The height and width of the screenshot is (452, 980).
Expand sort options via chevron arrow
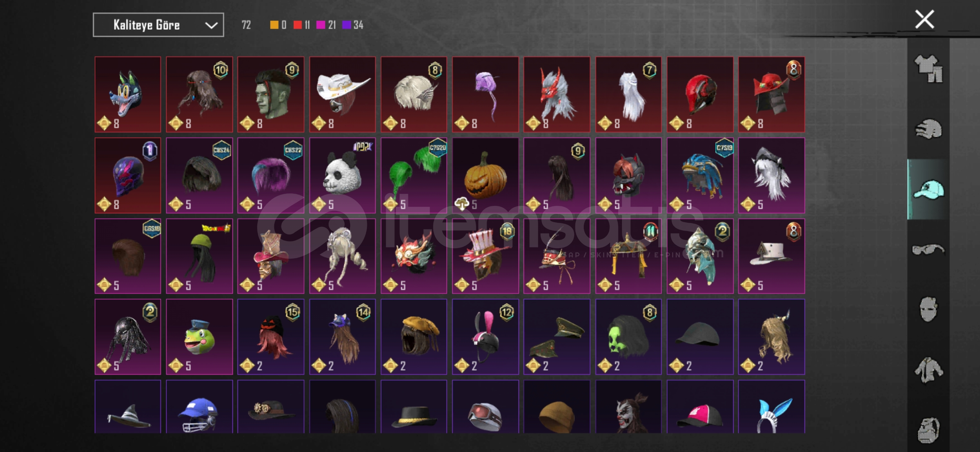point(211,26)
